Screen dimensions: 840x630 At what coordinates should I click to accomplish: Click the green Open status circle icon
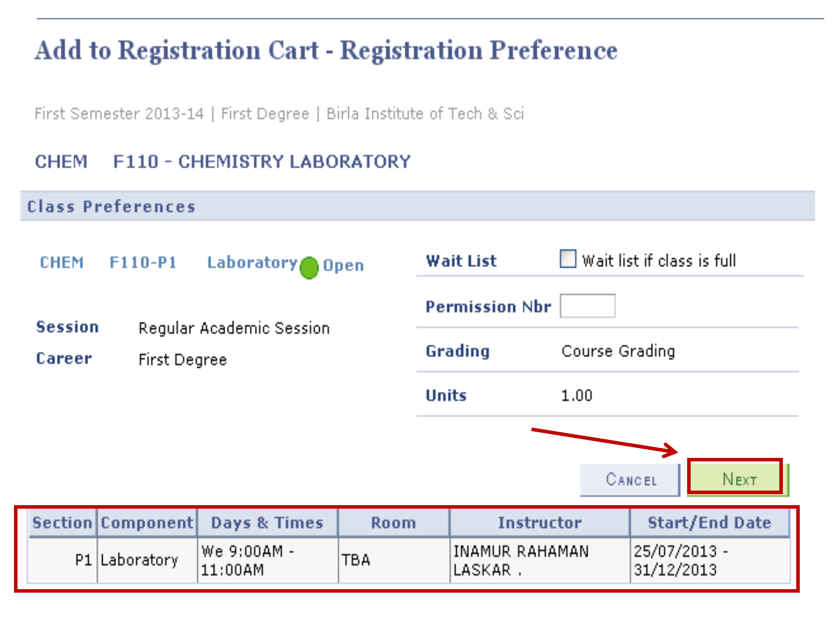(x=309, y=268)
